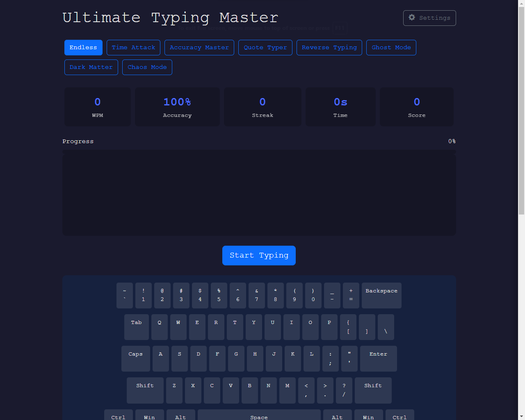Screen dimensions: 525x420
Task: Click the Score stat card
Action: click(417, 107)
